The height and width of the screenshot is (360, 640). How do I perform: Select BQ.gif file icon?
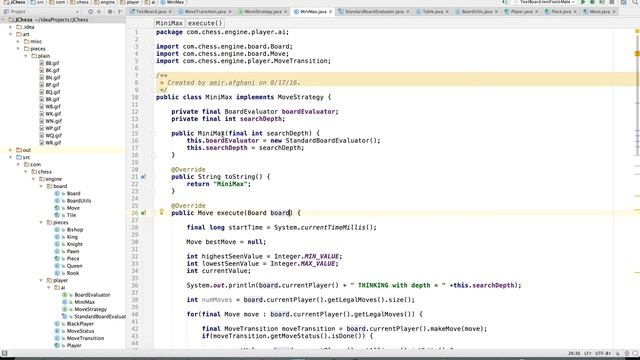(42, 92)
